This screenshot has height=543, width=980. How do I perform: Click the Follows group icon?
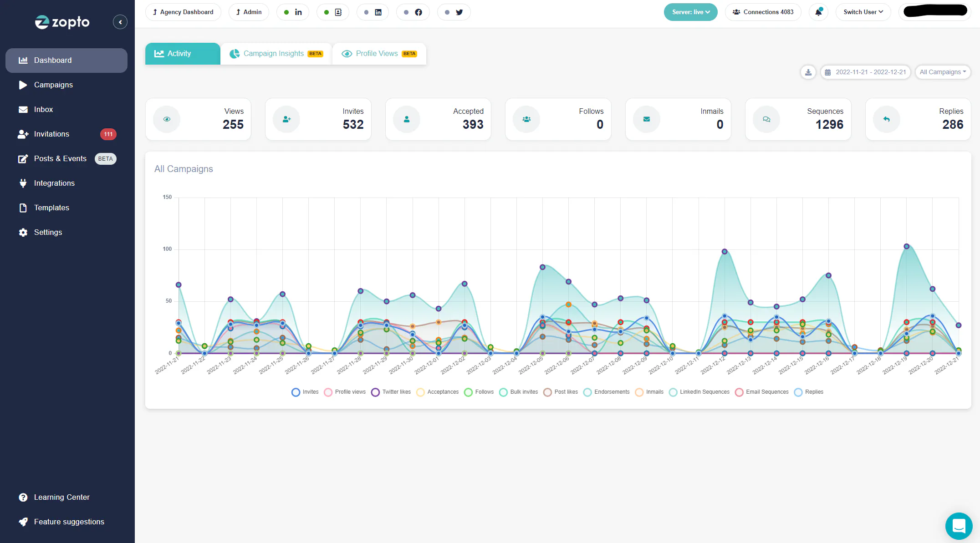pos(526,119)
